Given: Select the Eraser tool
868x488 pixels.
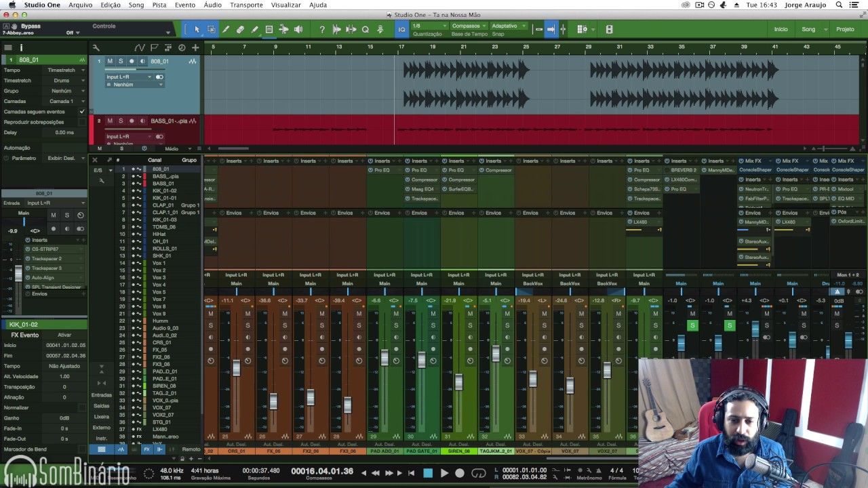Looking at the screenshot, I should point(240,29).
